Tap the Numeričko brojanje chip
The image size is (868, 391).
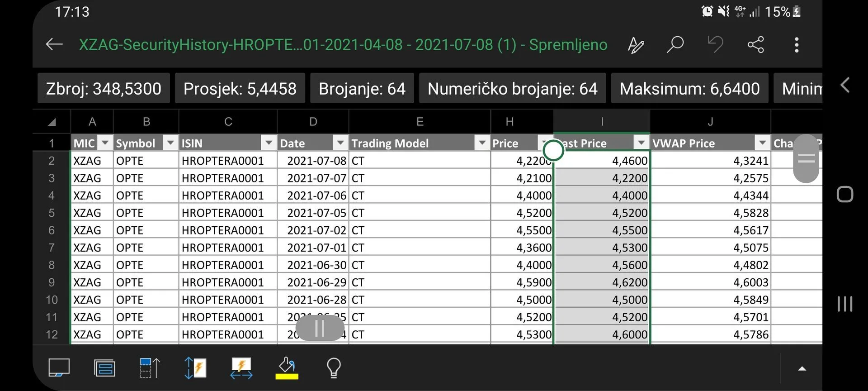pyautogui.click(x=513, y=88)
